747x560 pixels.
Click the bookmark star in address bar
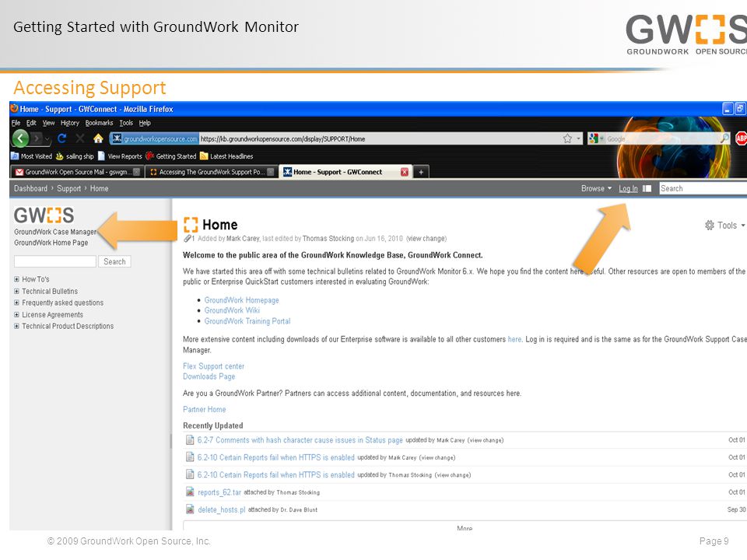tap(567, 138)
